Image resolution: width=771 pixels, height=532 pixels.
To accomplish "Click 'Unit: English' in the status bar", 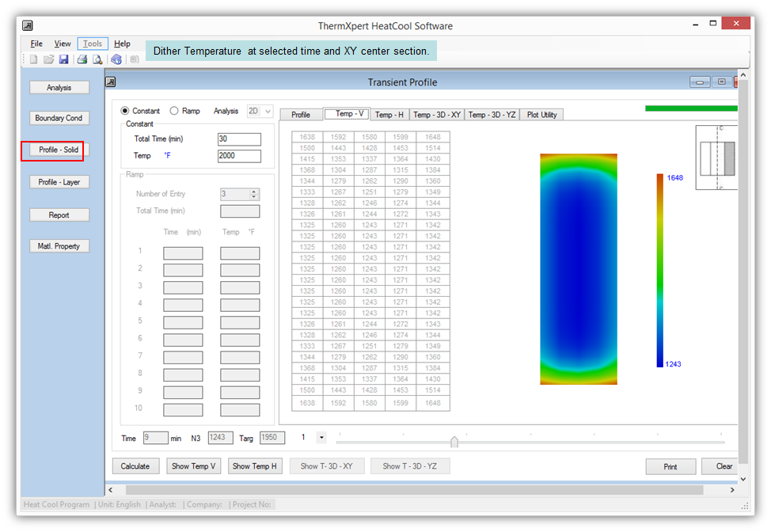I will tap(120, 504).
